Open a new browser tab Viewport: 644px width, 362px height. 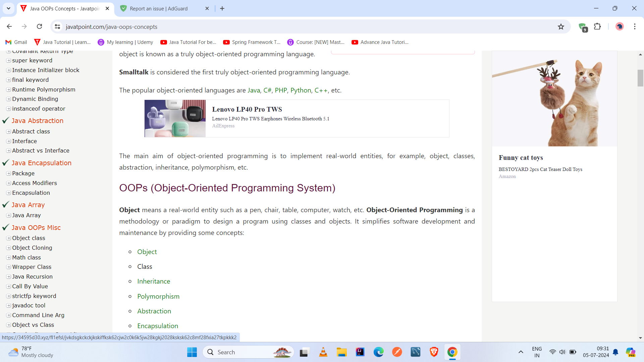(222, 8)
